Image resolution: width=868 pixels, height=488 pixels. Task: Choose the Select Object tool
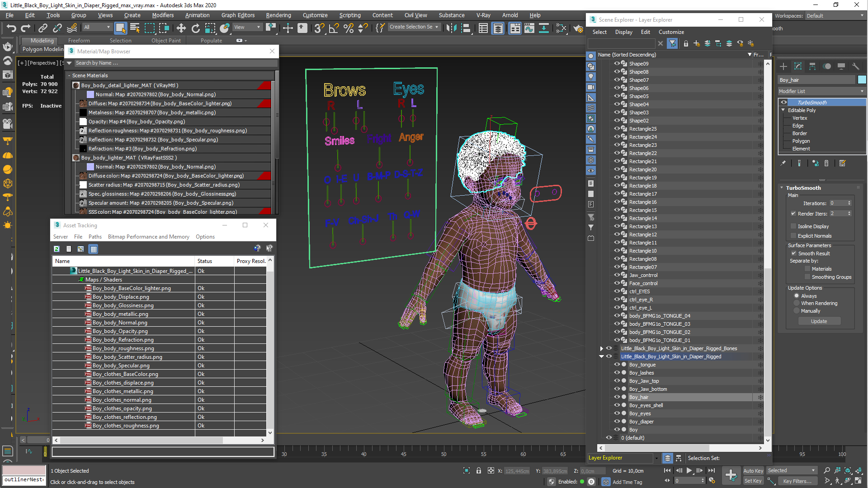(120, 28)
